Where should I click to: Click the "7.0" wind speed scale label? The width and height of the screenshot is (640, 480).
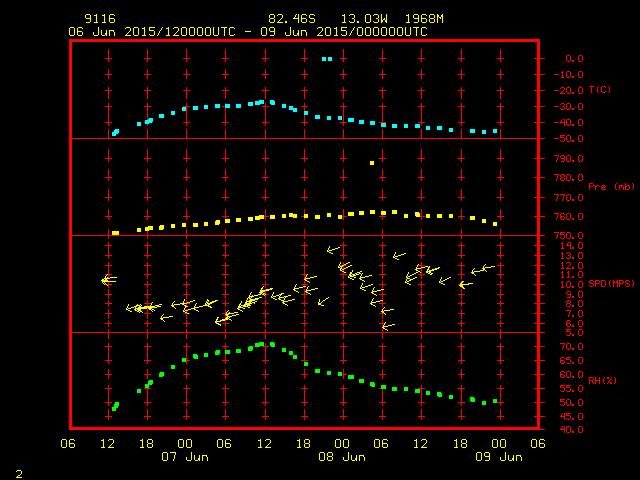[574, 314]
